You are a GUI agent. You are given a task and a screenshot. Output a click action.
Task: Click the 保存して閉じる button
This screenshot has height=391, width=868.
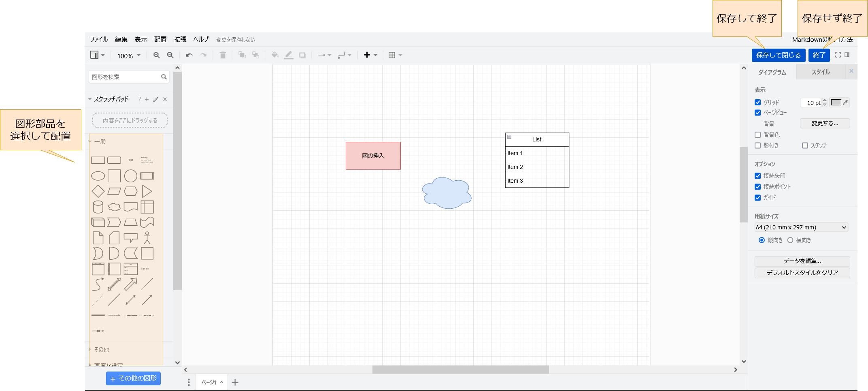click(778, 55)
